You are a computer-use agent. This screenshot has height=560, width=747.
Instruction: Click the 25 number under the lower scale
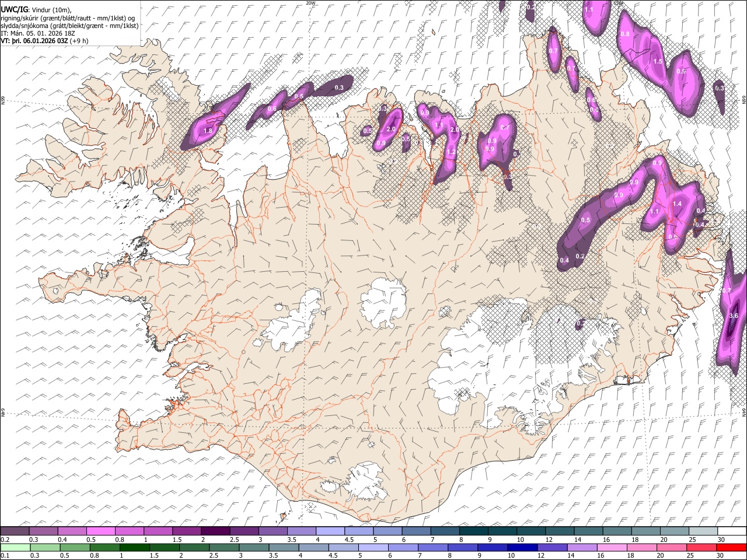pyautogui.click(x=689, y=555)
